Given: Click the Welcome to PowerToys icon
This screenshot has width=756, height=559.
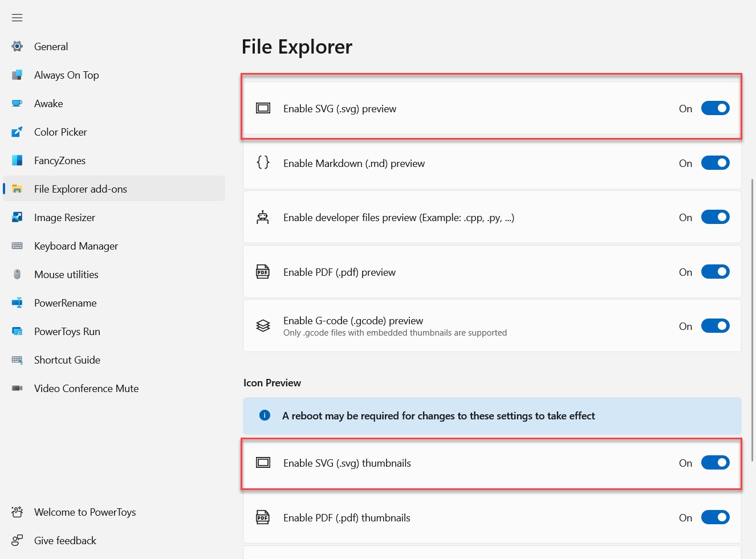Looking at the screenshot, I should pyautogui.click(x=17, y=512).
